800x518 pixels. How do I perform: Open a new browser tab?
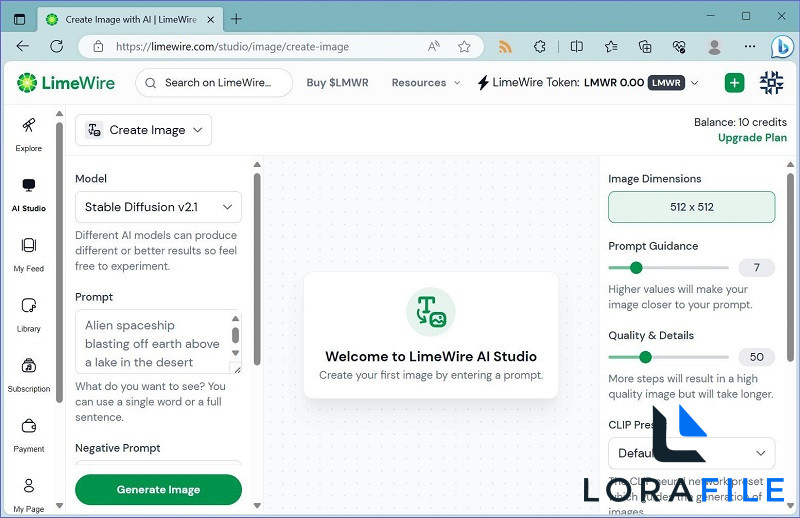[x=236, y=19]
